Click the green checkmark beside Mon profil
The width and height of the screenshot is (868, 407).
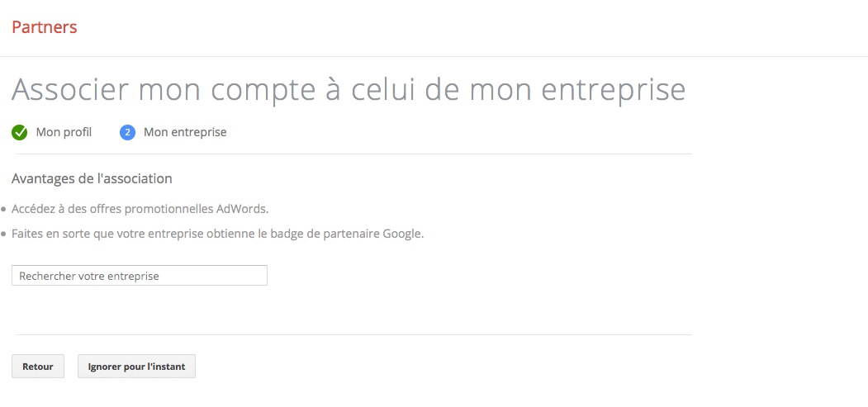pyautogui.click(x=20, y=132)
